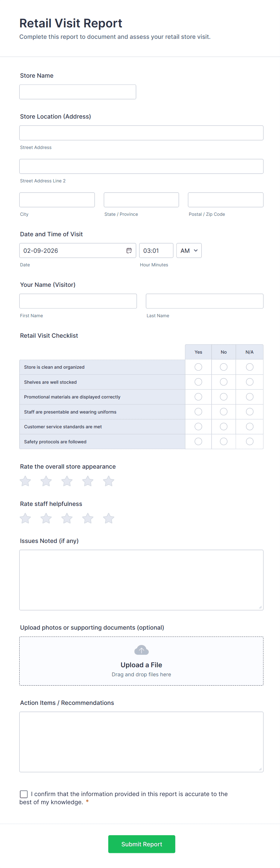This screenshot has width=280, height=868.
Task: Select Yes for Customer service standards are met
Action: pyautogui.click(x=198, y=426)
